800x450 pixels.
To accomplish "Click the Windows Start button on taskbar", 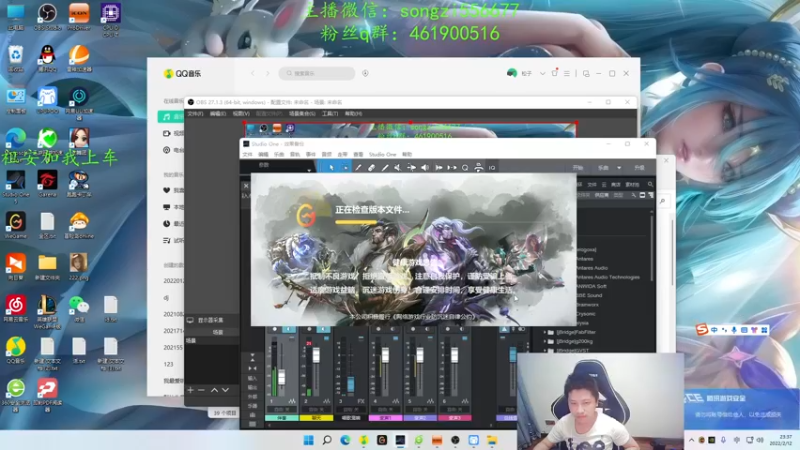I will [x=309, y=440].
